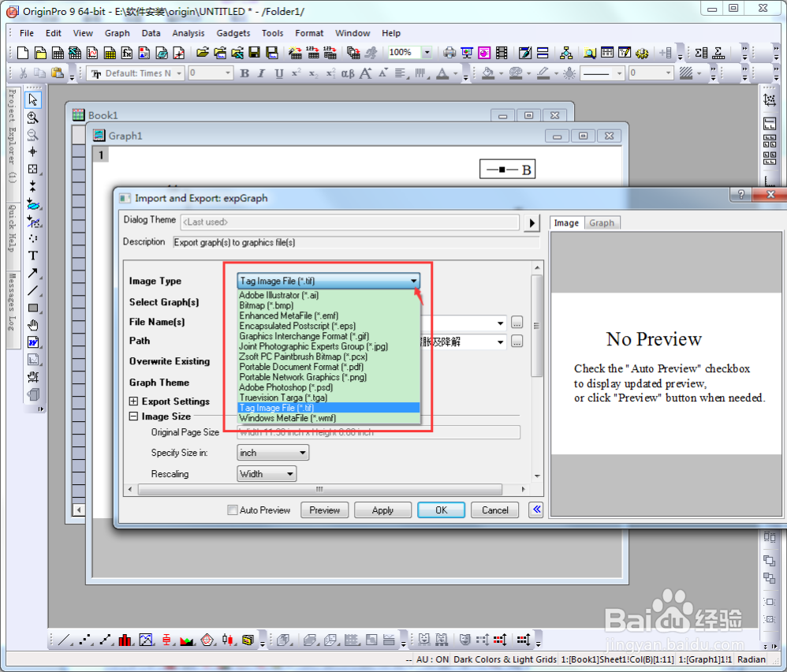Select the Text tool (T)
The height and width of the screenshot is (672, 787).
point(33,256)
